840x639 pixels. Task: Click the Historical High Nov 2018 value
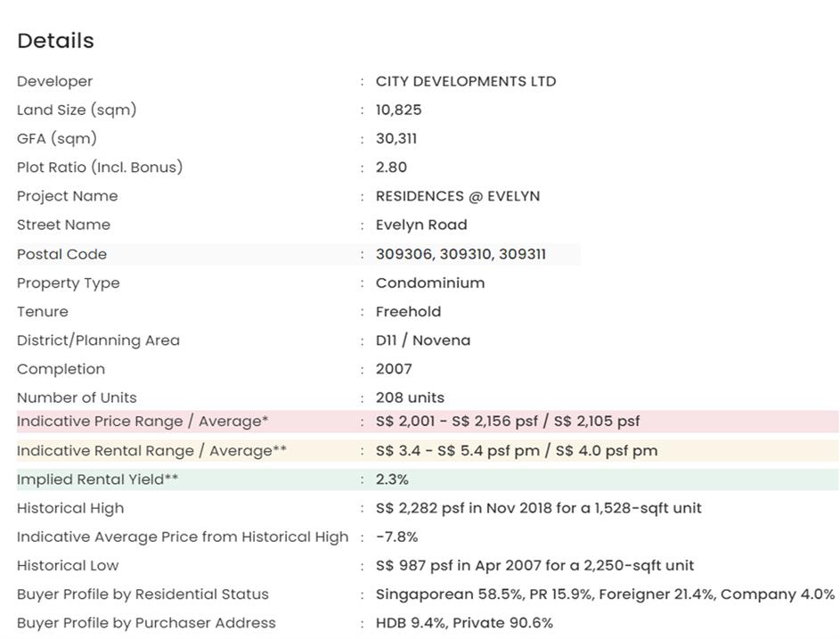(x=538, y=508)
